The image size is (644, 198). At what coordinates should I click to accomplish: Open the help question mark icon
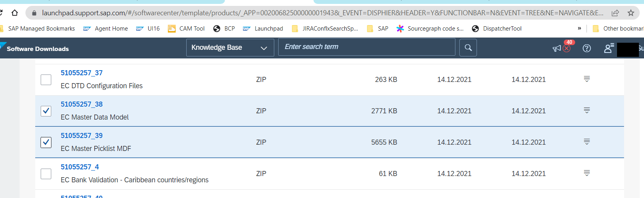587,48
